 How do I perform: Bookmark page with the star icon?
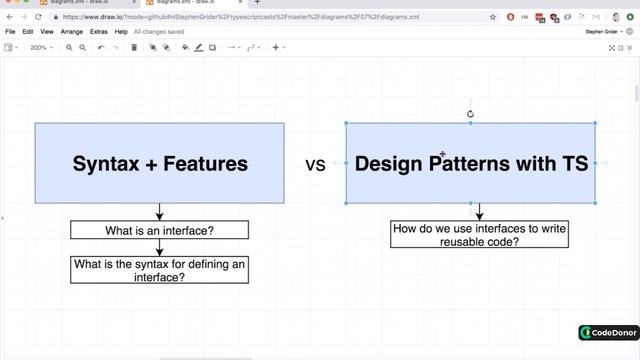493,17
